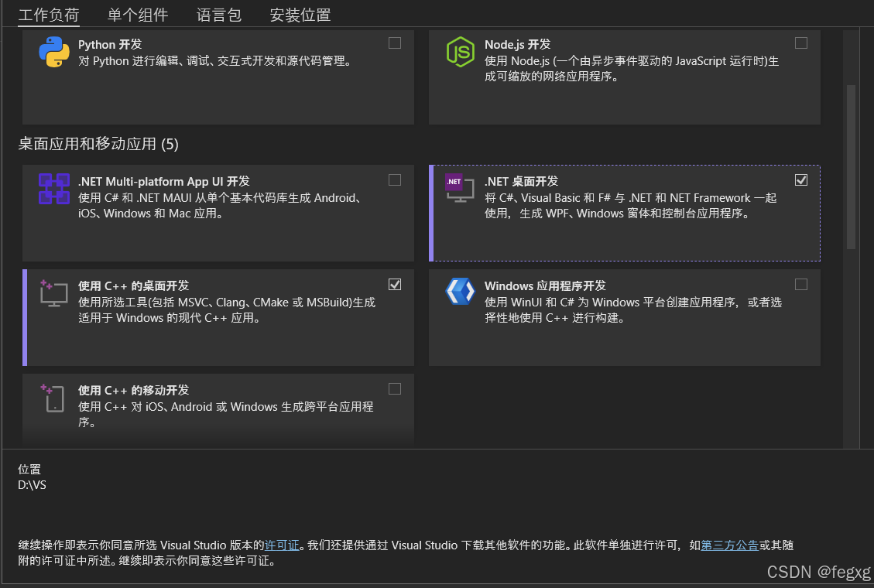Viewport: 874px width, 588px height.
Task: Uncheck the .NET 桌面开发 checkbox
Action: (801, 179)
